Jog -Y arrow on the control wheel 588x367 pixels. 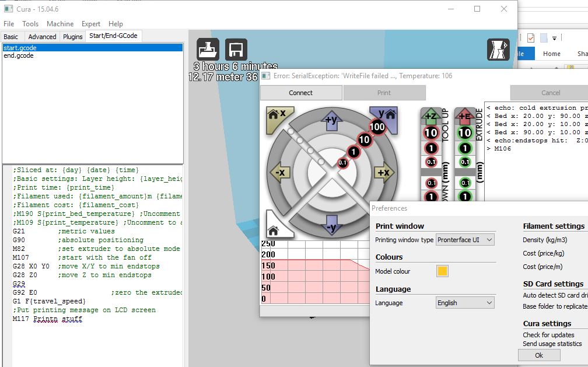[331, 226]
